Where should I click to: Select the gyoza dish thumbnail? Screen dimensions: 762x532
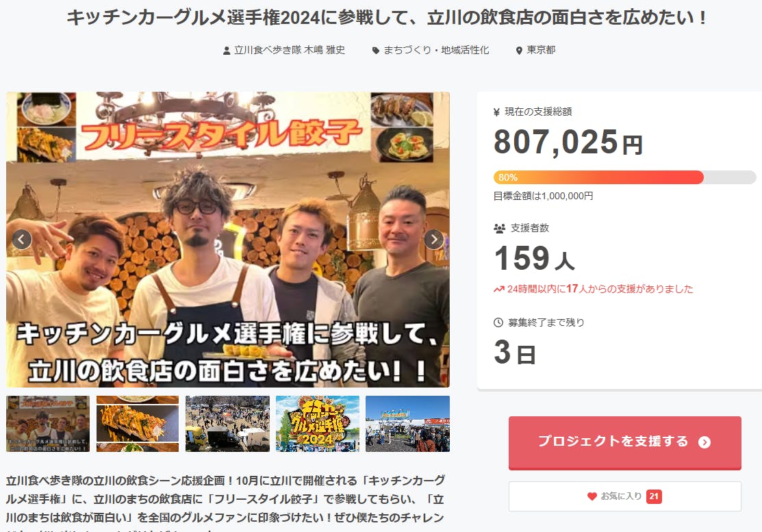[138, 424]
